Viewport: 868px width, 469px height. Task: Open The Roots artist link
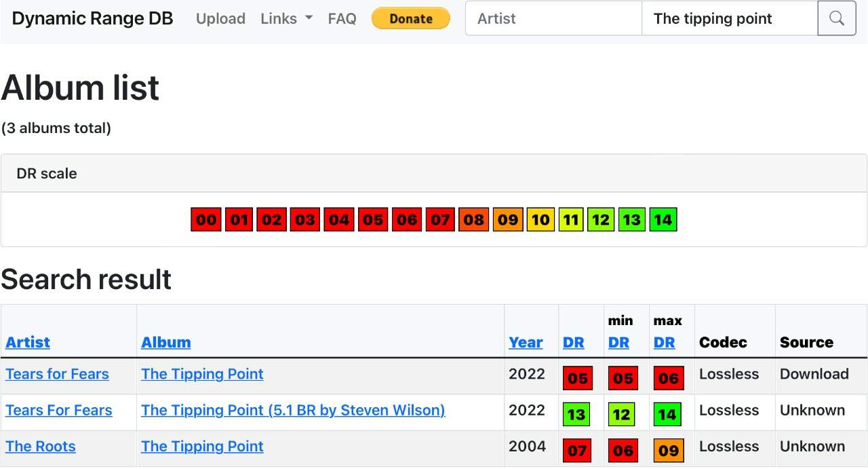coord(41,446)
